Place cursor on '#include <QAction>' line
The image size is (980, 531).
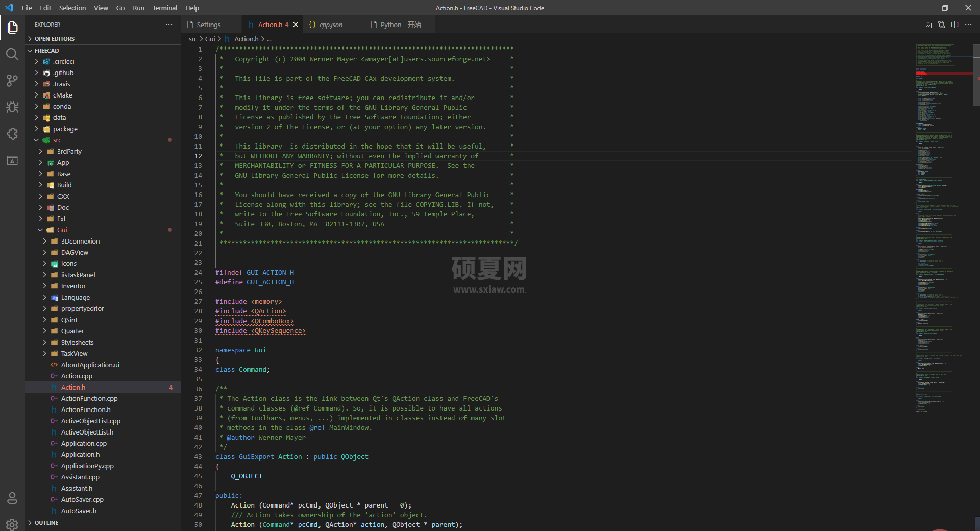tap(251, 311)
